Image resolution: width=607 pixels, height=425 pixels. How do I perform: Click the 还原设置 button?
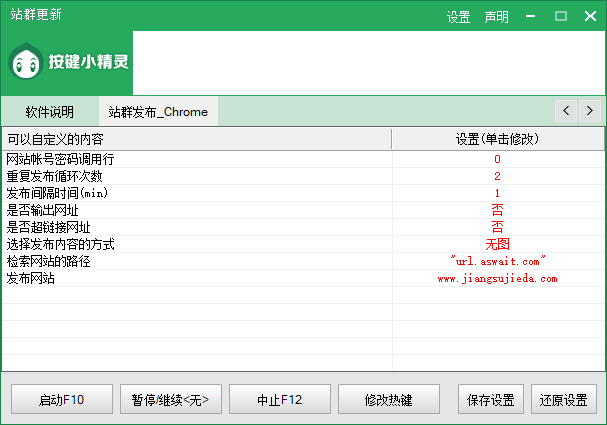point(563,399)
